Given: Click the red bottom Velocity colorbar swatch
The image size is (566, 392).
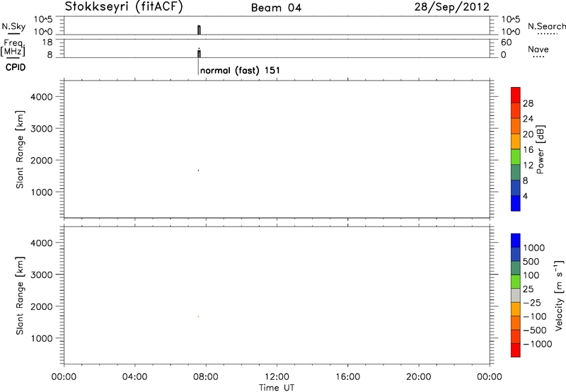Looking at the screenshot, I should pyautogui.click(x=516, y=350).
